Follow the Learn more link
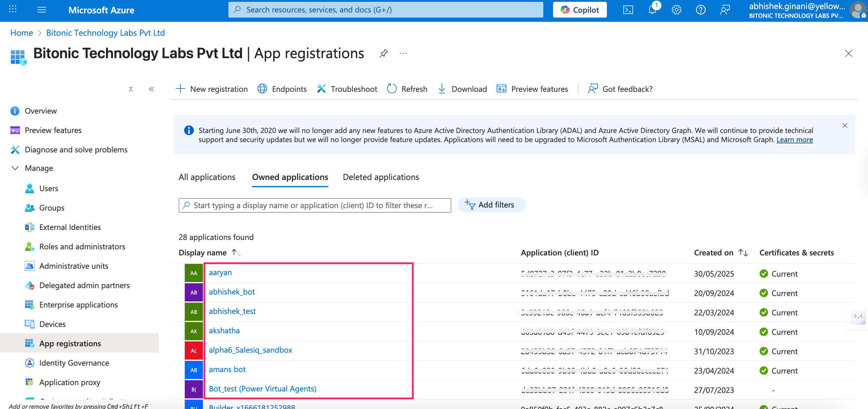Screen dimensions: 868x409 tap(794, 140)
